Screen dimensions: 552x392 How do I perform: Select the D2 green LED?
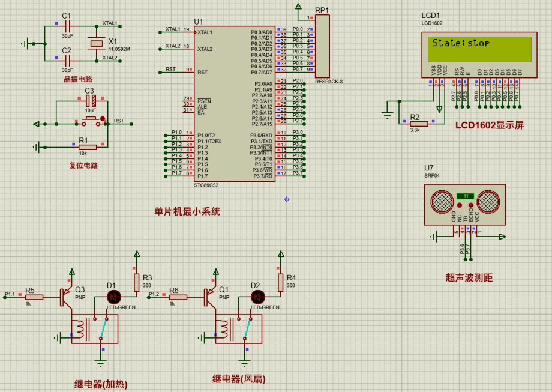click(x=258, y=297)
